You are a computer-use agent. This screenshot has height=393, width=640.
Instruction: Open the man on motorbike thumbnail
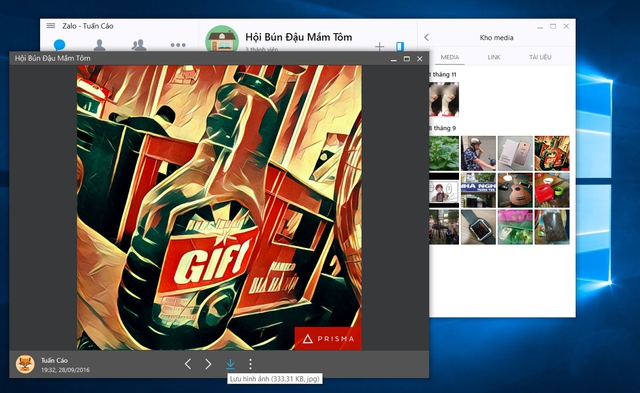click(478, 153)
